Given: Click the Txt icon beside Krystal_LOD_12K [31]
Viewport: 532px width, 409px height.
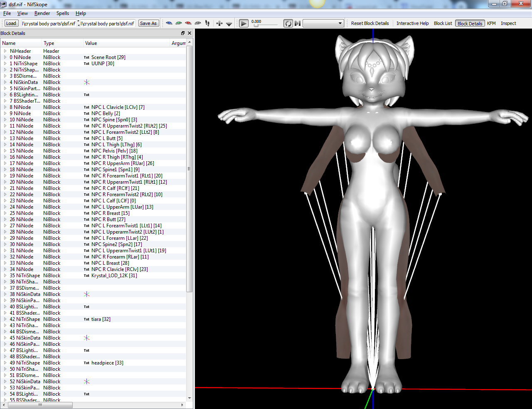Looking at the screenshot, I should click(x=86, y=276).
